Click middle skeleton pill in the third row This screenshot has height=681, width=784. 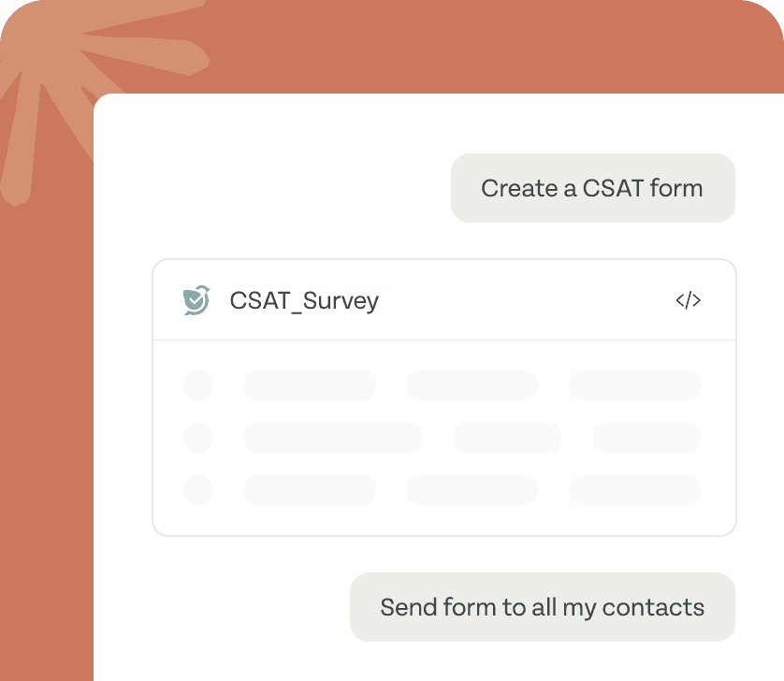tap(472, 490)
